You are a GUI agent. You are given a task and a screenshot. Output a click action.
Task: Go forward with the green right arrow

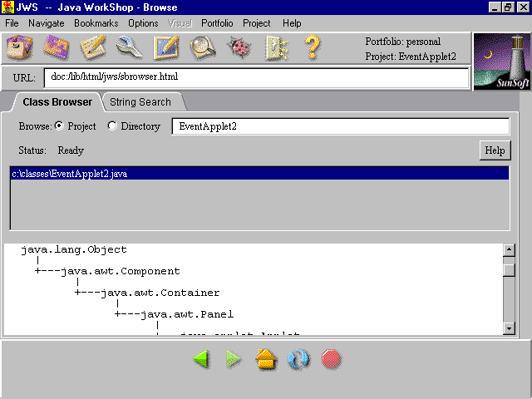point(234,359)
